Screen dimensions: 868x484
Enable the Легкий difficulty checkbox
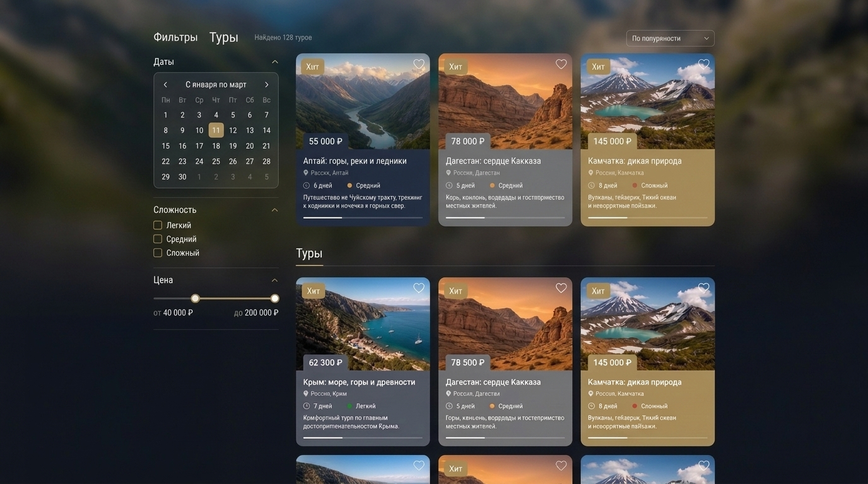pos(158,225)
